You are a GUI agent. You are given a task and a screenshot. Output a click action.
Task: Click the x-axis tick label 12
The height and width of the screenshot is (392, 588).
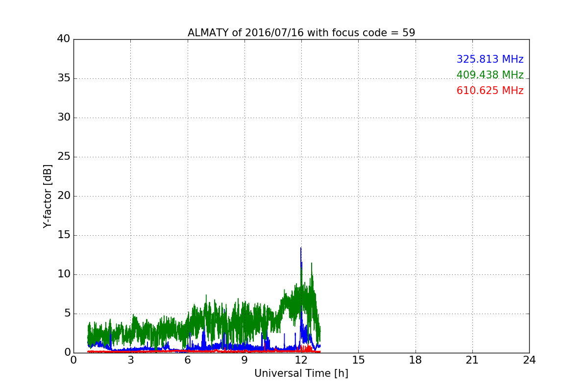(301, 360)
